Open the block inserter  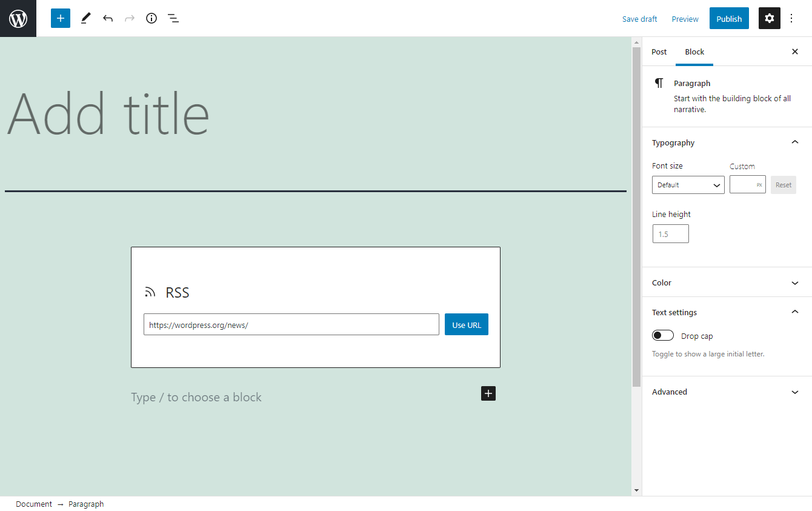[60, 18]
